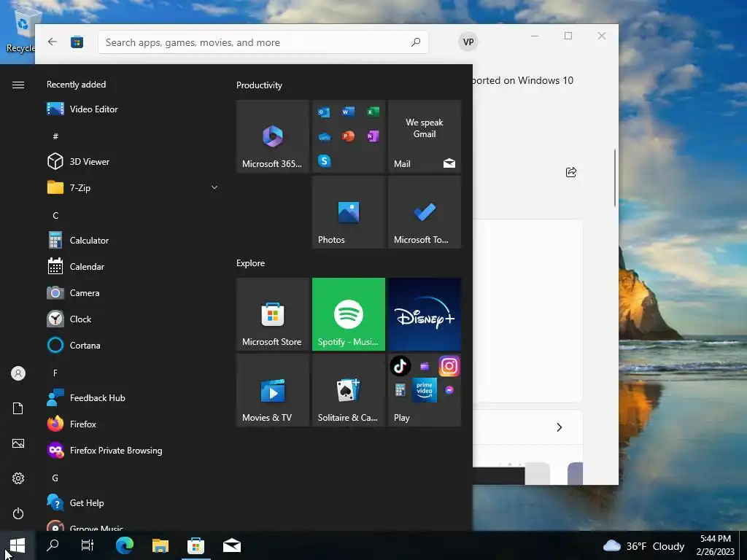Open the Disney+ tile

pyautogui.click(x=425, y=314)
